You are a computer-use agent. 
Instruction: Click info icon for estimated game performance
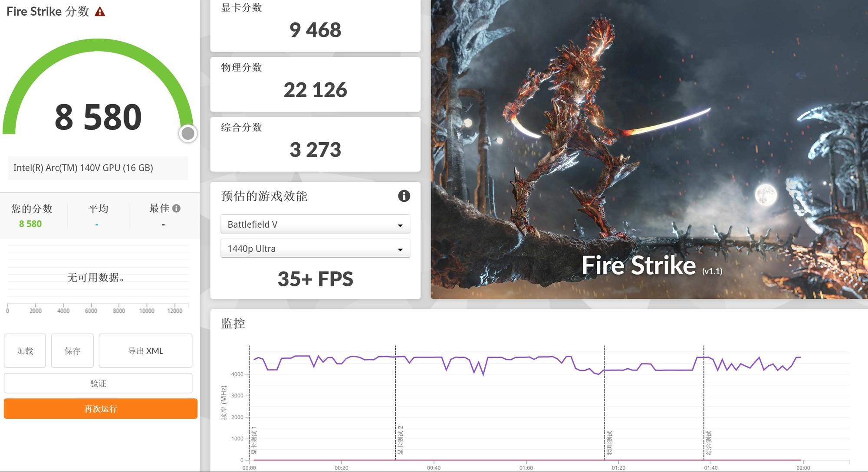click(404, 196)
